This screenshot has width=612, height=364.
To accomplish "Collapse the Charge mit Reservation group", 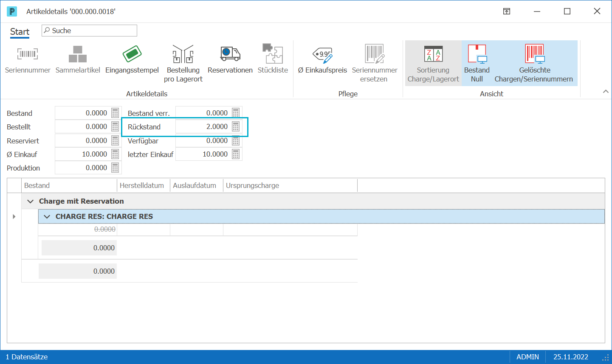I will 30,201.
